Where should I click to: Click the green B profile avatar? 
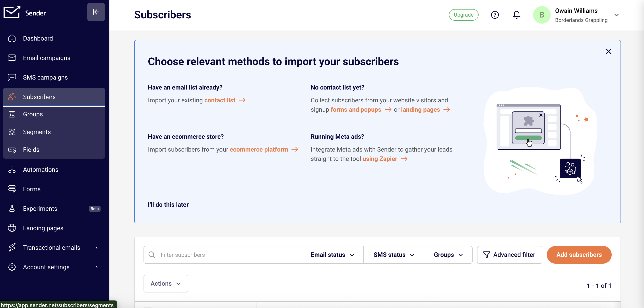541,15
